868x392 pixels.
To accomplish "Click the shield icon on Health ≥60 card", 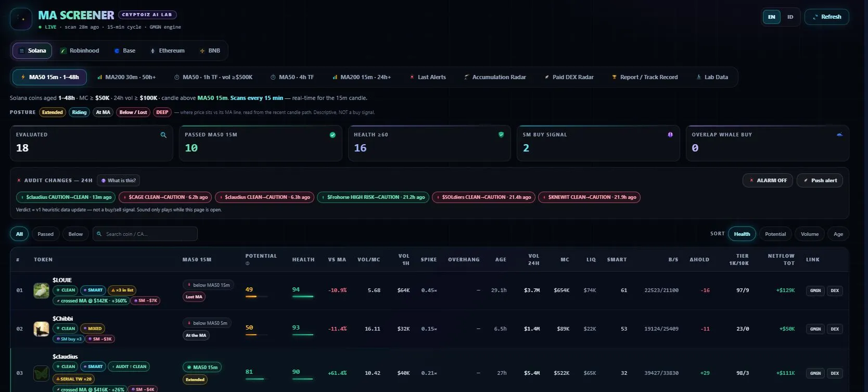I will (x=501, y=135).
